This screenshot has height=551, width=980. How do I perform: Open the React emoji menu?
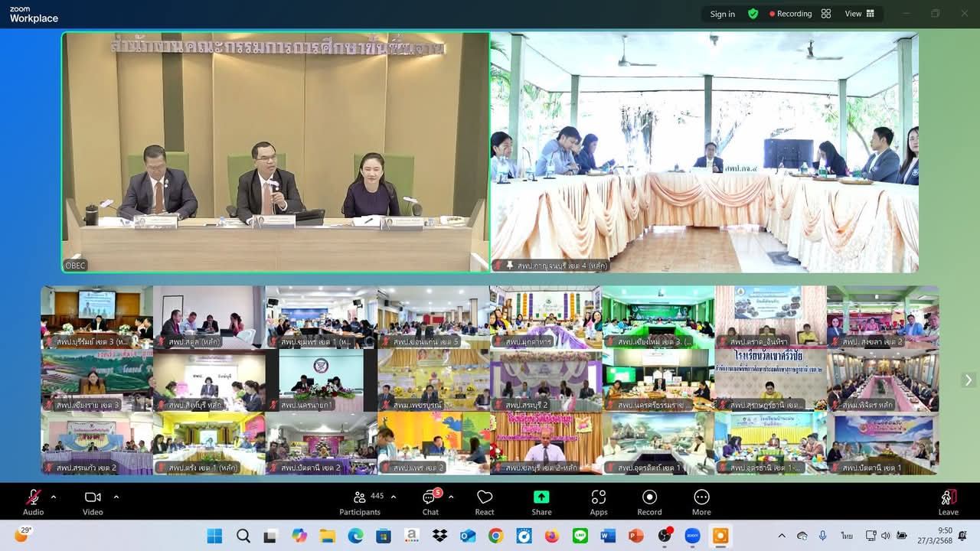point(485,502)
